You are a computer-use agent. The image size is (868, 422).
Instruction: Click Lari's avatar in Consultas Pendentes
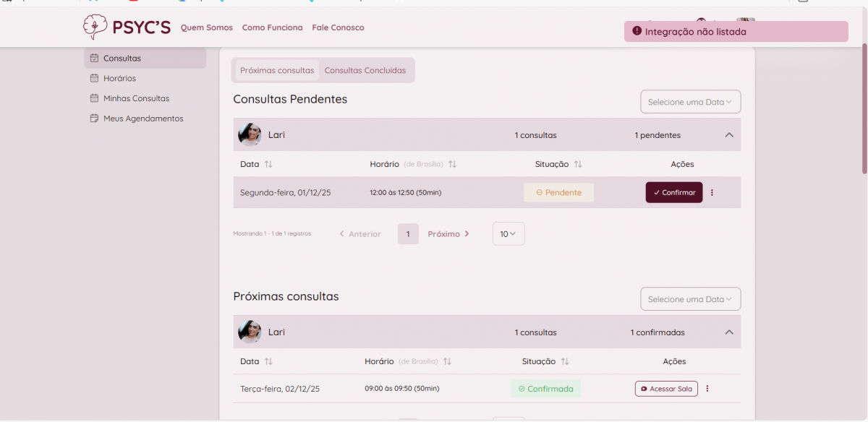[250, 134]
